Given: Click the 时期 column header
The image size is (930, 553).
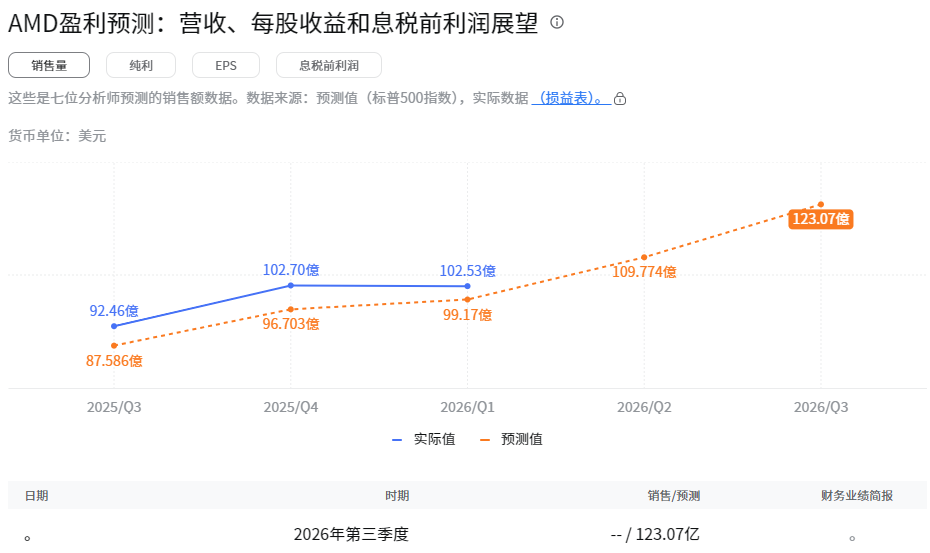Looking at the screenshot, I should tap(397, 495).
